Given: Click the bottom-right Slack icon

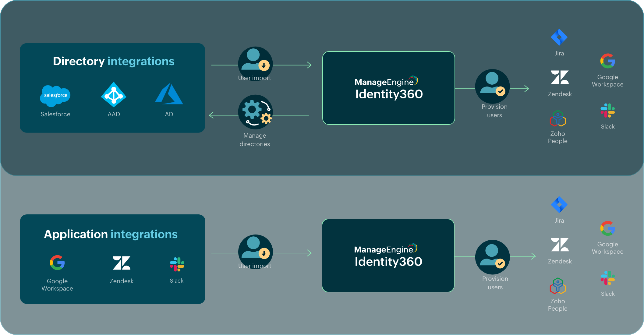Looking at the screenshot, I should pos(607,278).
